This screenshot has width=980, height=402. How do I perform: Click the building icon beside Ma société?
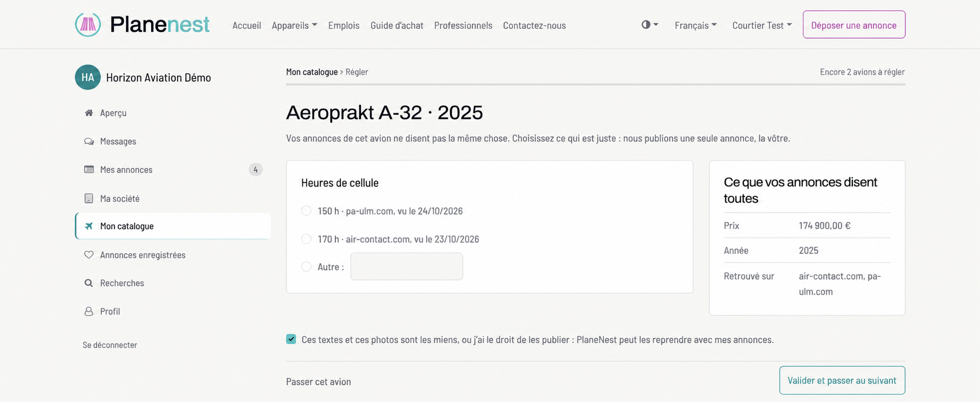(89, 198)
